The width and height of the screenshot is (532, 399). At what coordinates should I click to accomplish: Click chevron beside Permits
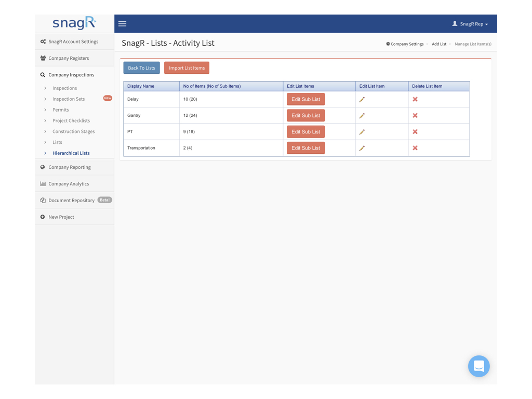tap(45, 110)
